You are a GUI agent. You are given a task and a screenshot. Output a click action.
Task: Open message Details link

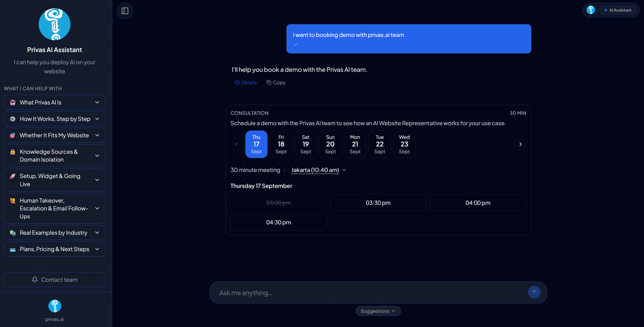(x=246, y=82)
